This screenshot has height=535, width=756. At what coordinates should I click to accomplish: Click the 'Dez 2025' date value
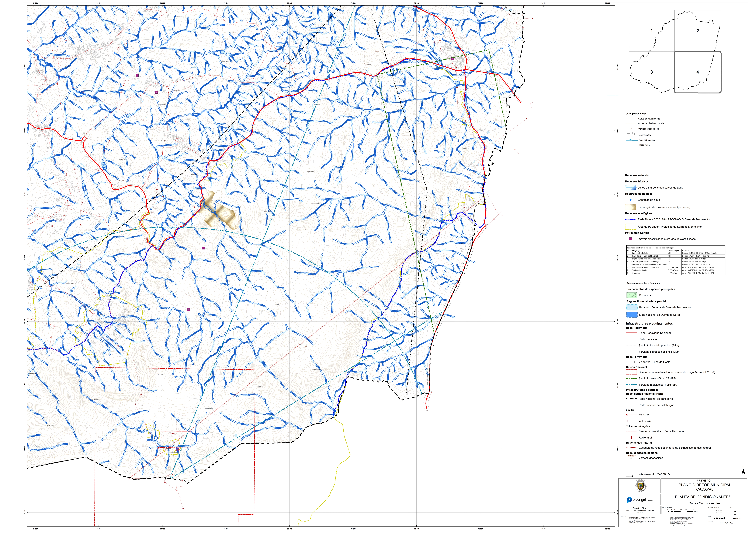720,518
